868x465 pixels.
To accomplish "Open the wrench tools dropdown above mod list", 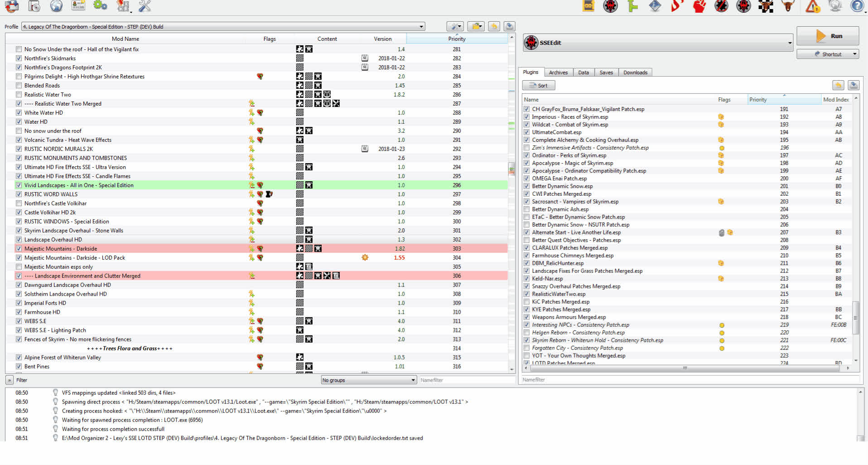I will tap(455, 26).
